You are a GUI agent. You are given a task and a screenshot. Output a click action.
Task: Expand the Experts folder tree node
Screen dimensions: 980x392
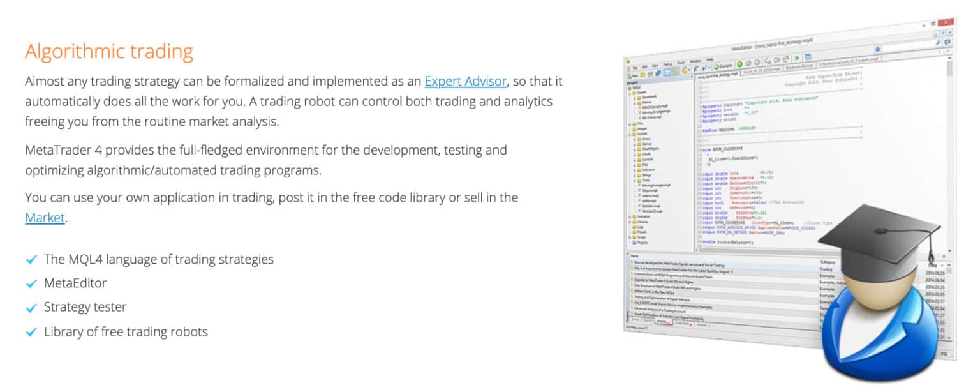click(x=630, y=94)
